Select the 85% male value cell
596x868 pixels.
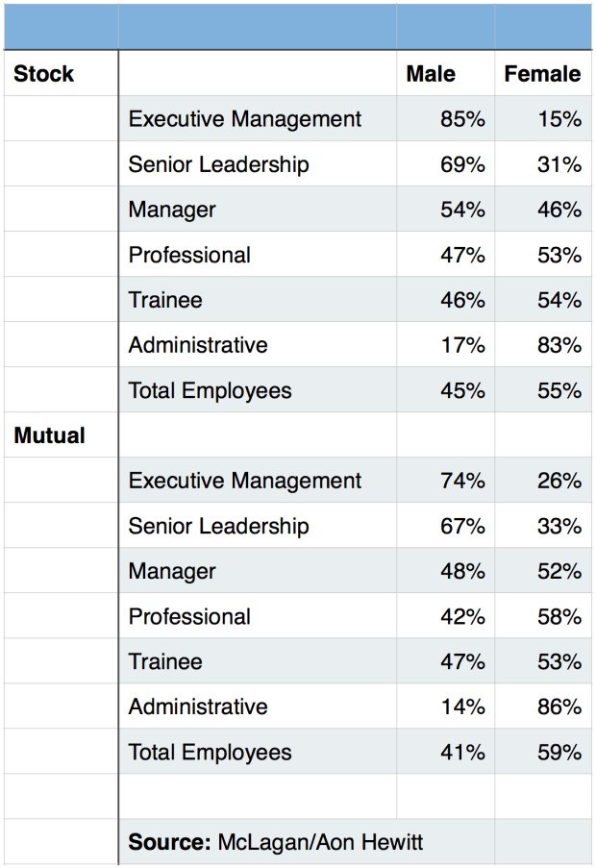(462, 119)
